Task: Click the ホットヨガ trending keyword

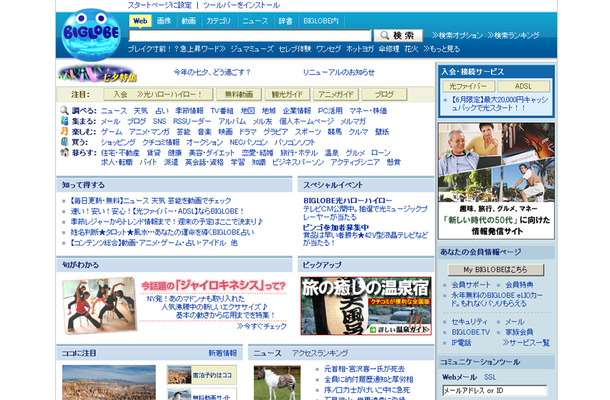Action: point(360,49)
